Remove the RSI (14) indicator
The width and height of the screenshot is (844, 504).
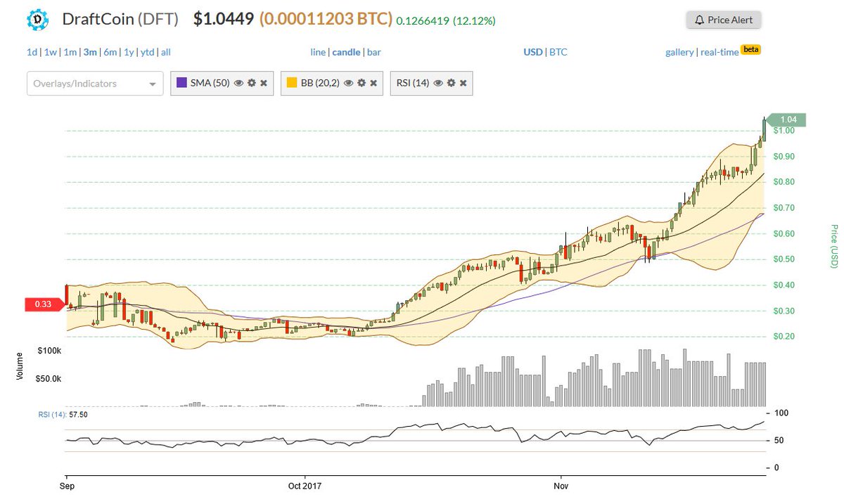click(x=463, y=83)
